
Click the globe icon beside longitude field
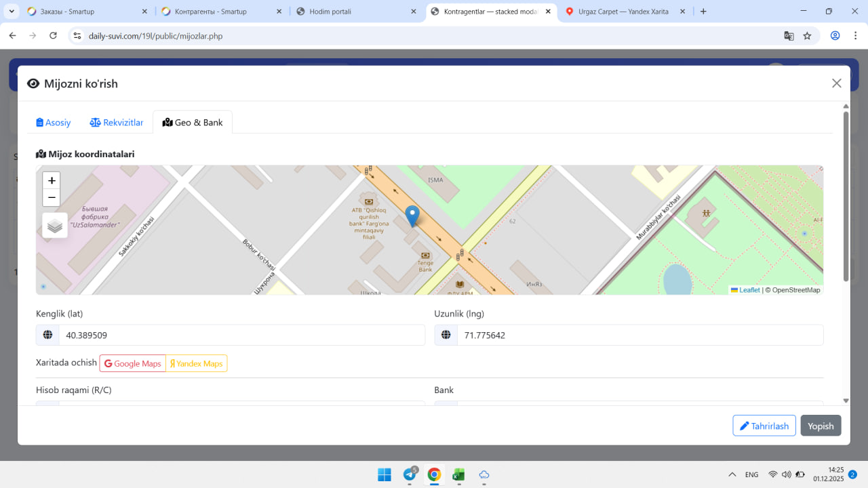pyautogui.click(x=446, y=335)
